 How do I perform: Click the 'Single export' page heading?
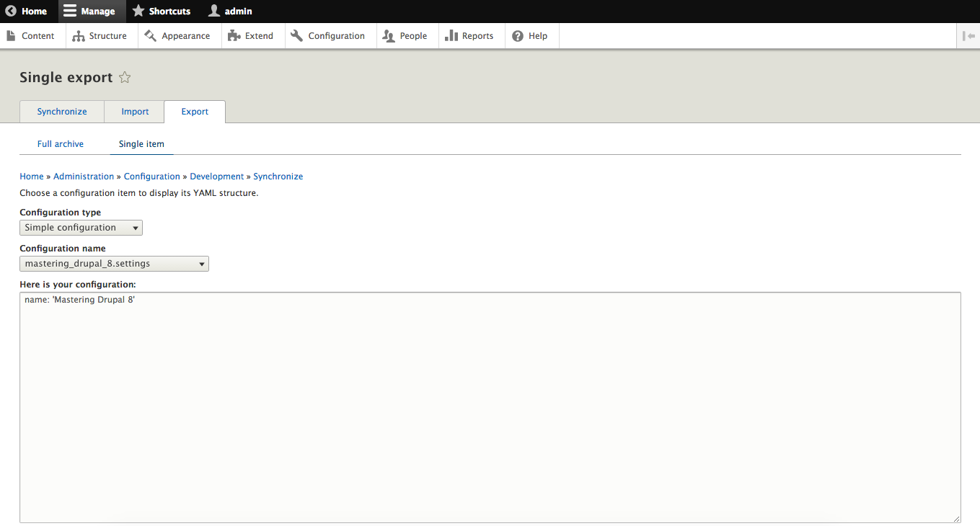[x=66, y=78]
